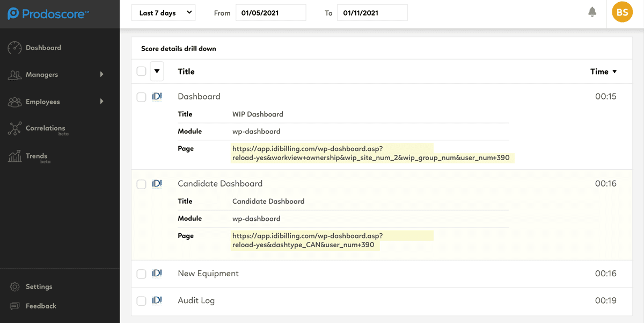Click the New Equipment time 00:16
644x323 pixels.
(x=606, y=273)
